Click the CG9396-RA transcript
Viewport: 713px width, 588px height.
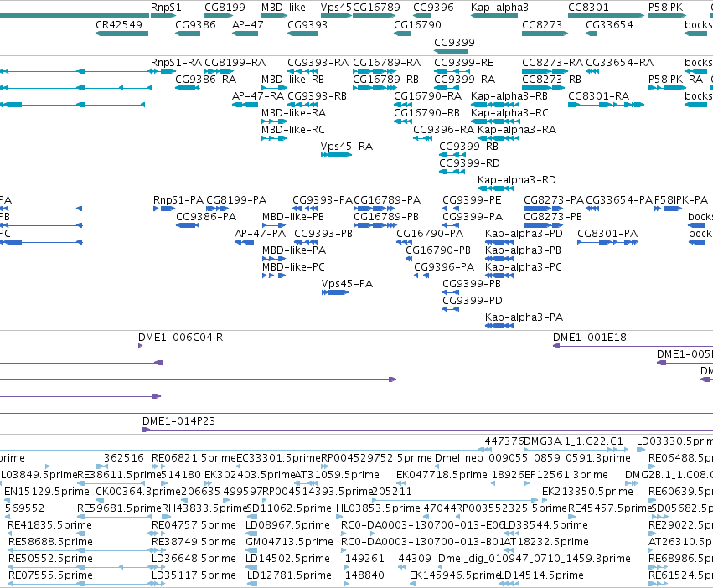[422, 138]
